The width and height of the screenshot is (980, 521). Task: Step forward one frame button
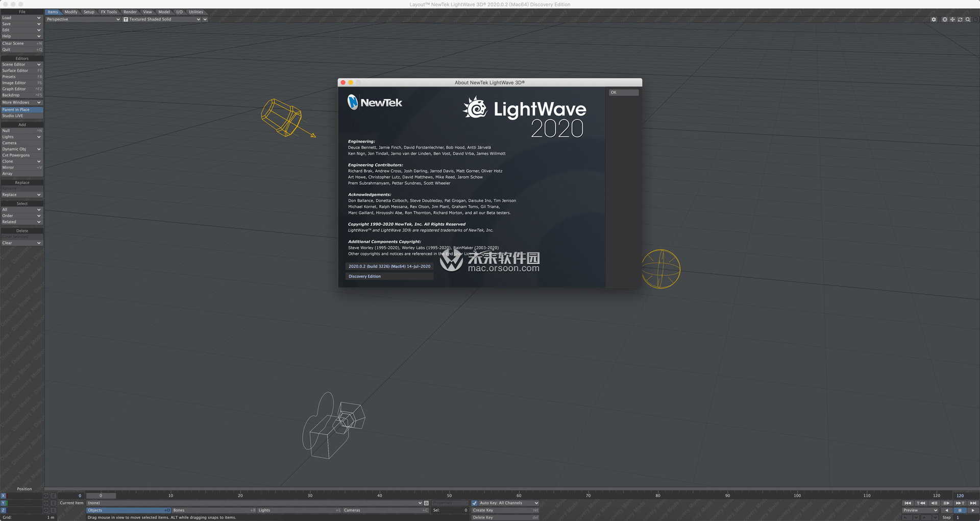[x=947, y=503]
